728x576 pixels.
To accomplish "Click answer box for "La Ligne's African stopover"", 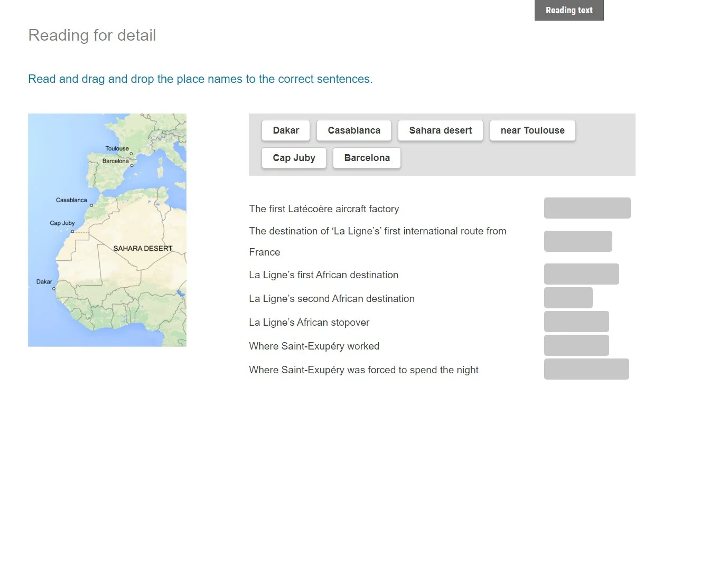I will 576,322.
